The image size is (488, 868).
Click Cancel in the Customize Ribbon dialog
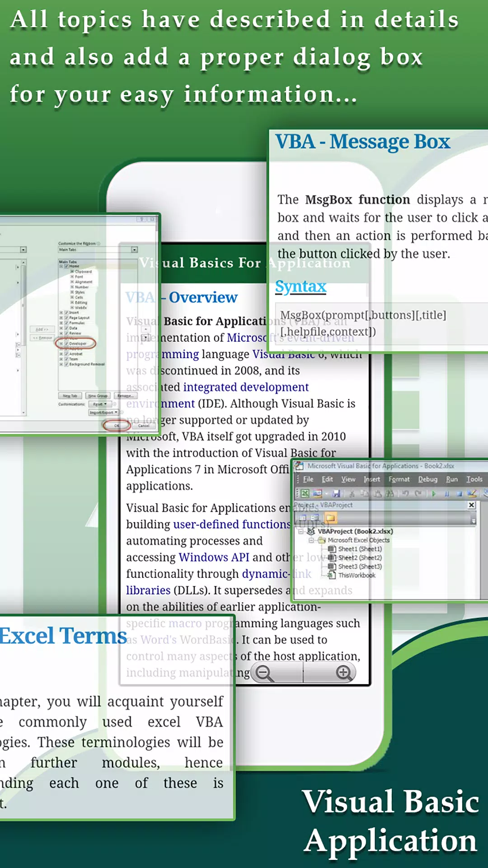click(144, 425)
